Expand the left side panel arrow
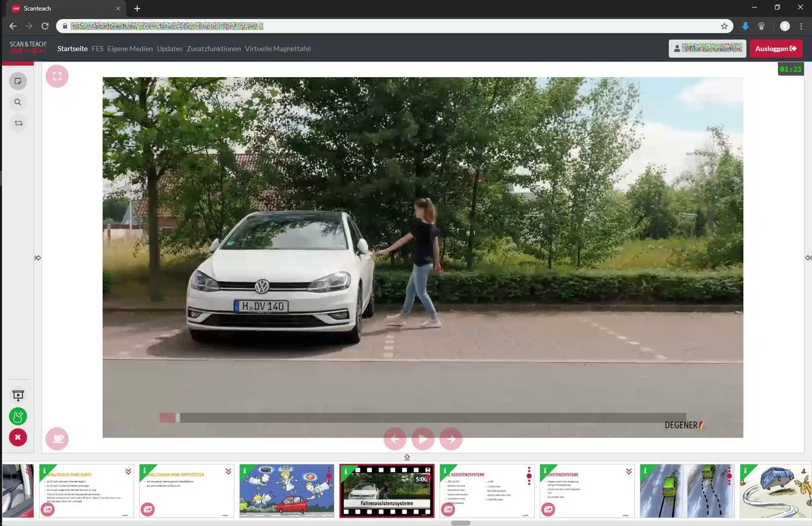The image size is (812, 526). [x=38, y=258]
